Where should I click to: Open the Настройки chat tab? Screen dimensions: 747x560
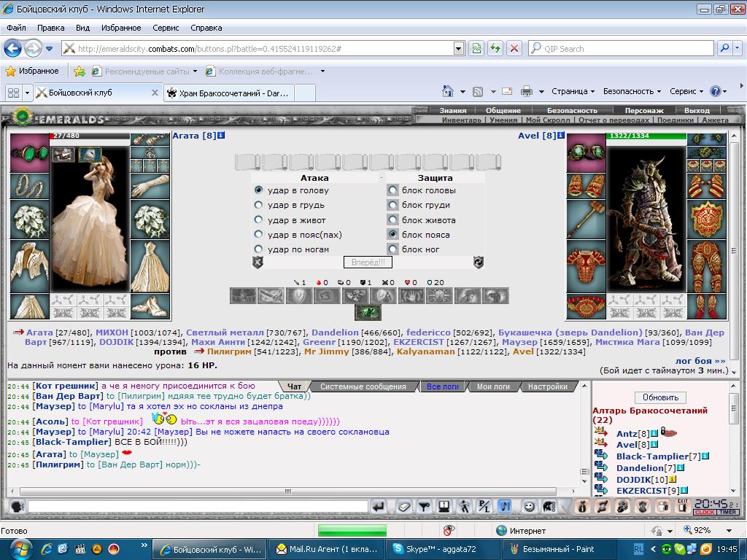[x=547, y=386]
